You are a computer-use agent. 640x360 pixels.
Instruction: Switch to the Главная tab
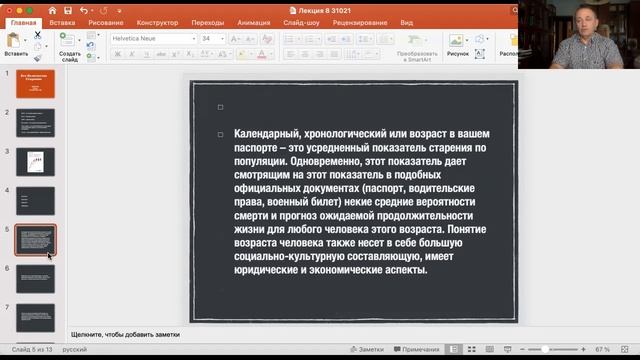23,23
